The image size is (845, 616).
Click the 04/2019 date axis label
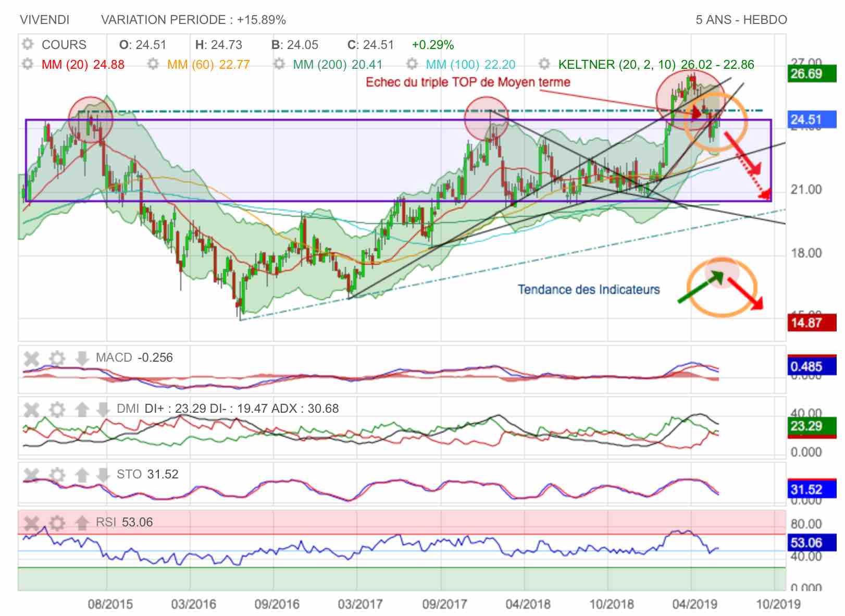tap(695, 604)
